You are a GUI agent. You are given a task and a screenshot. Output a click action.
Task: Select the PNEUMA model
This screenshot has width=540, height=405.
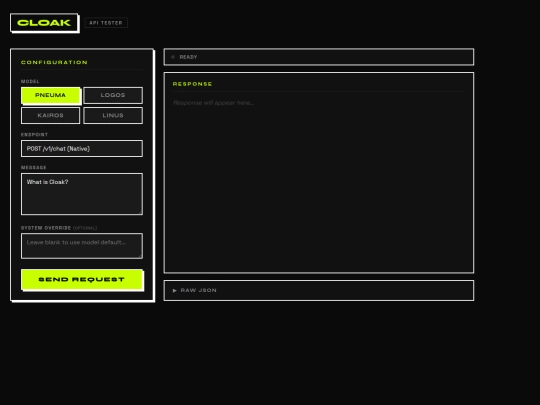click(51, 95)
